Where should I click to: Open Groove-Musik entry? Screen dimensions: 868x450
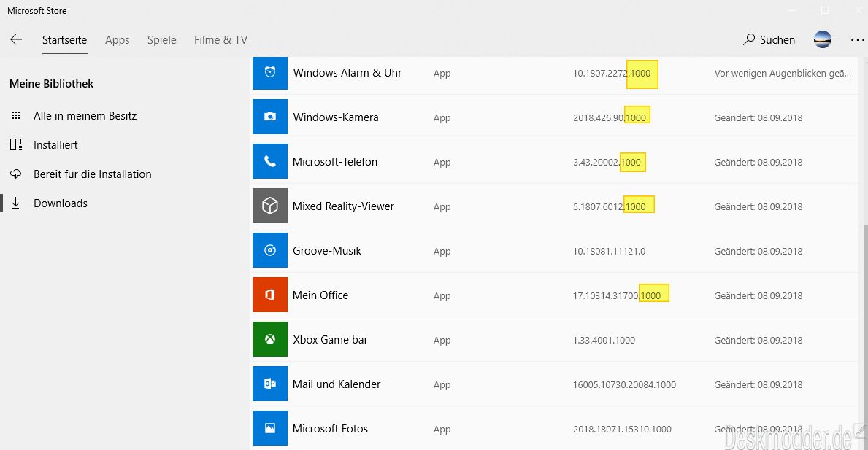[326, 250]
